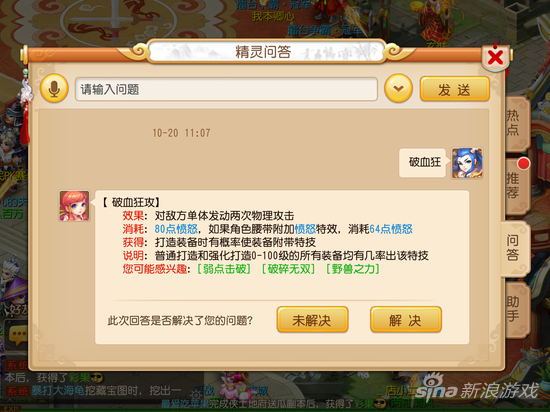Click the pink-haired sprite assistant avatar
The height and width of the screenshot is (412, 550).
tap(74, 205)
